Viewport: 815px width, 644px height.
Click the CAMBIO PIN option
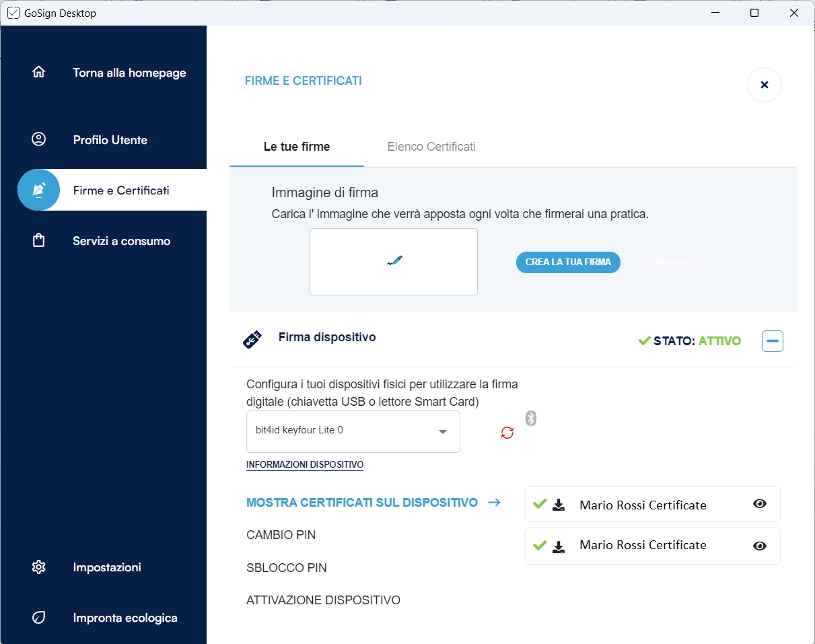click(x=281, y=535)
